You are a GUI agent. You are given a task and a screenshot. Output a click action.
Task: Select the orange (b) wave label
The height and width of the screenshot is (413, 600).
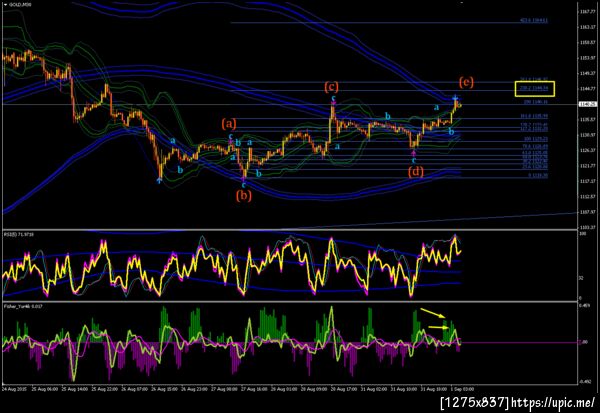point(244,196)
